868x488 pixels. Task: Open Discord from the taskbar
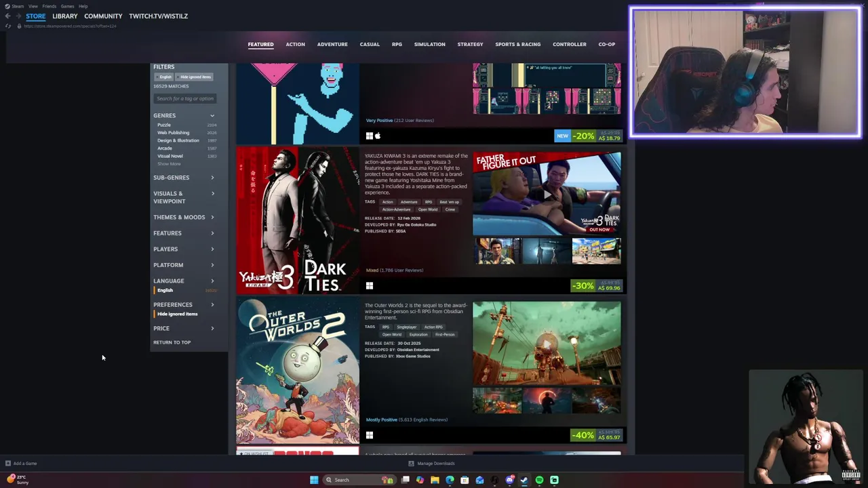click(509, 480)
